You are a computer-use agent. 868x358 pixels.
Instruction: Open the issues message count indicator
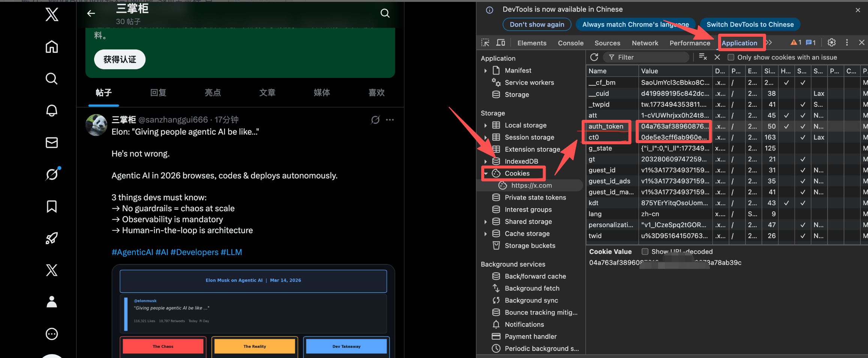coord(811,43)
